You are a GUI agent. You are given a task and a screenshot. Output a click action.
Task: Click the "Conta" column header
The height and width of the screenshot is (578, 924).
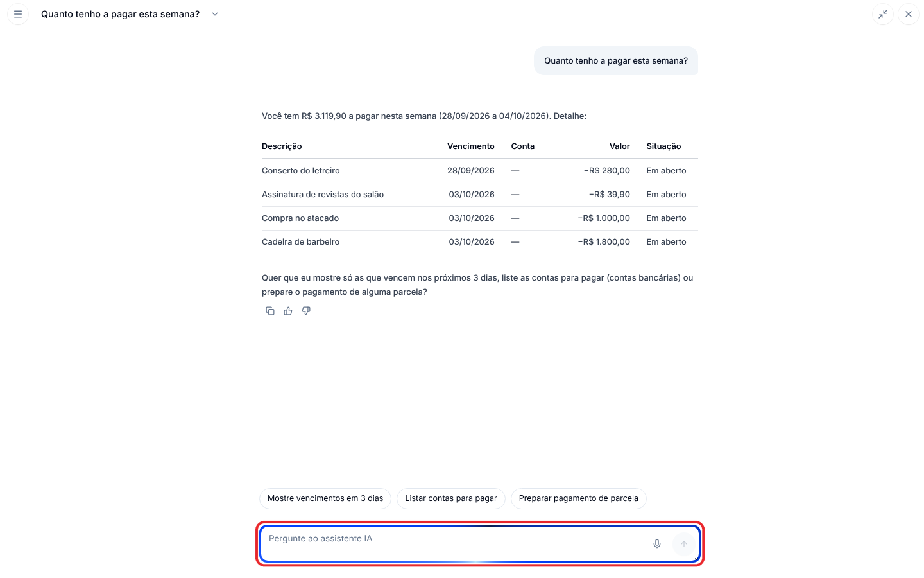523,146
